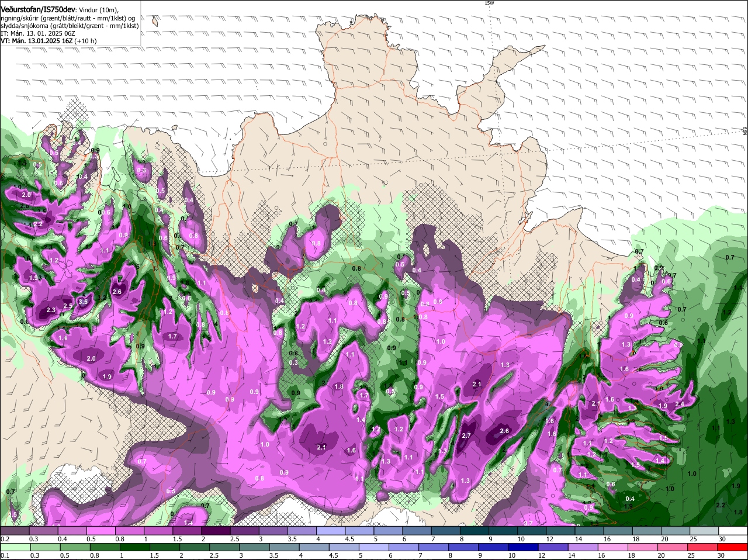Viewport: 748px width, 560px height.
Task: Click the white 3.5 value on the map
Action: coord(83,302)
